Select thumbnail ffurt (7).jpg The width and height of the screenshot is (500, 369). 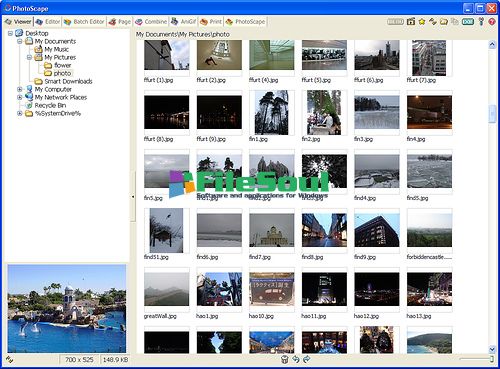tap(429, 58)
